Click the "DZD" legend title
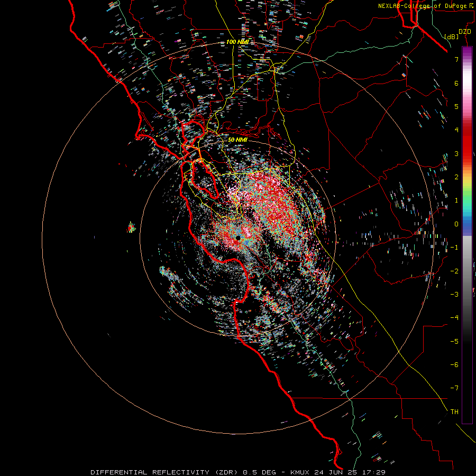 [x=465, y=32]
